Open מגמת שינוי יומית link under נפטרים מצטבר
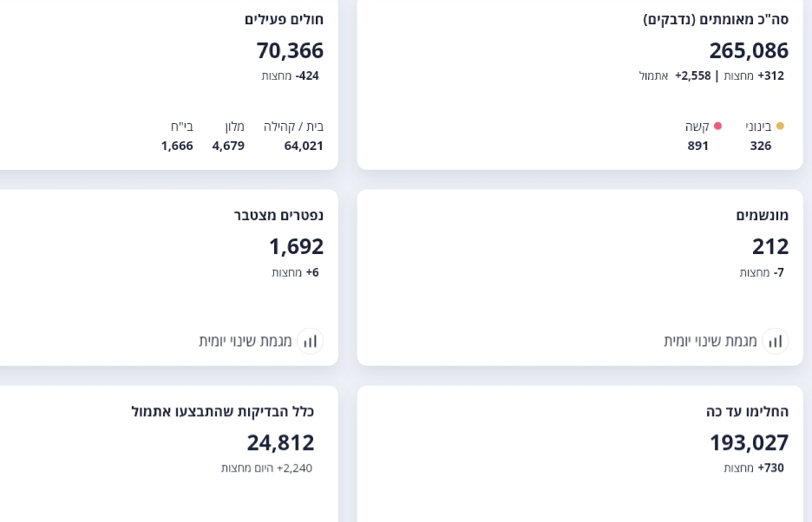This screenshot has height=522, width=812. [246, 341]
